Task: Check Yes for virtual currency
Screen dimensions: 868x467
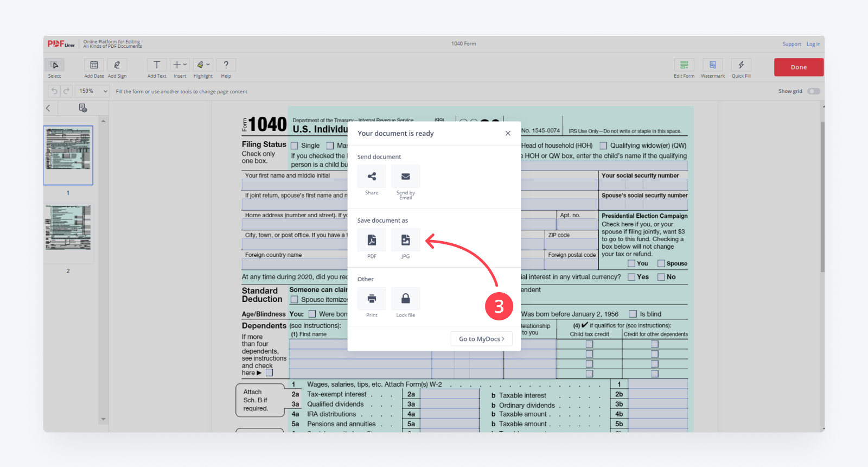Action: 631,277
